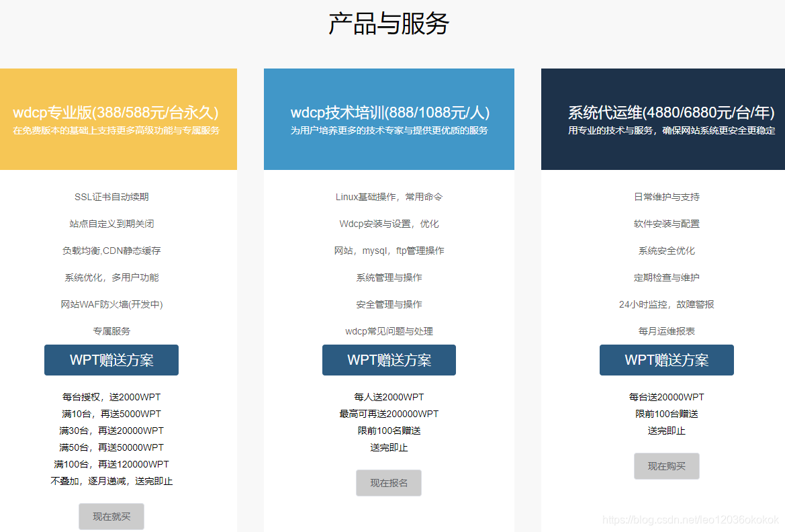Viewport: 785px width, 532px height.
Task: Select 系统优化，多用户功能 feature text
Action: pos(111,277)
